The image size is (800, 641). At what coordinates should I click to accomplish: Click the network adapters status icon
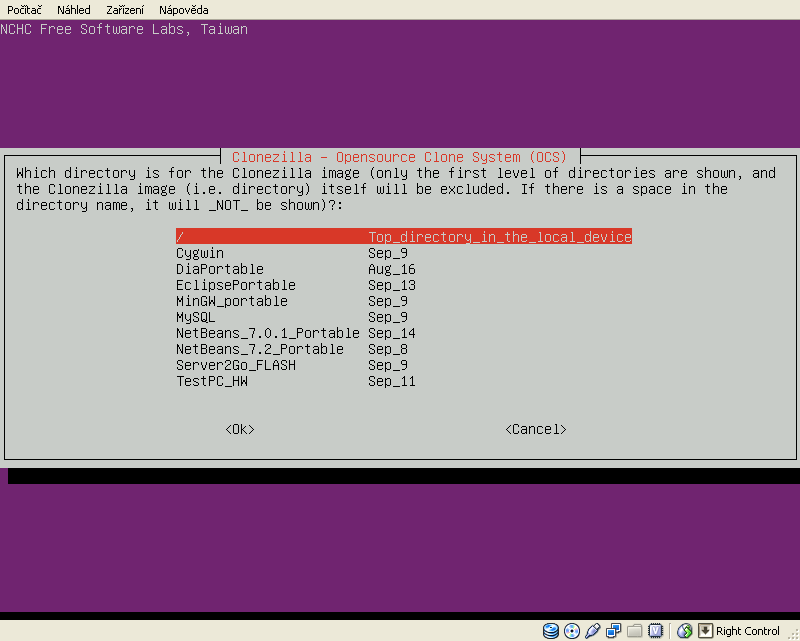pos(613,631)
